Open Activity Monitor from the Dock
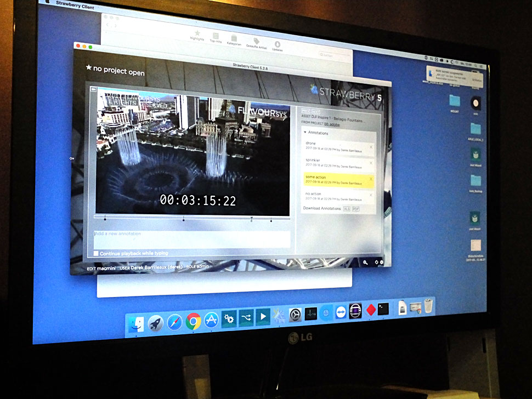Screen dimensions: 532x399 [311, 314]
